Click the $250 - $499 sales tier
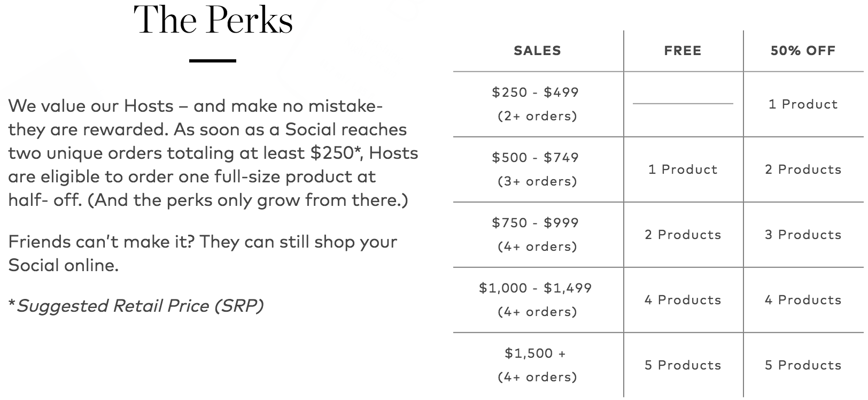 [536, 92]
